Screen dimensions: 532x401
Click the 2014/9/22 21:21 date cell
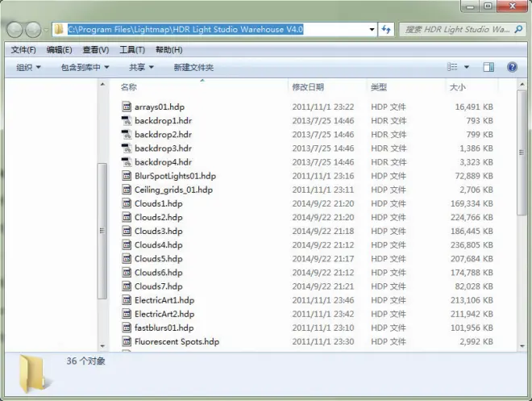click(323, 286)
